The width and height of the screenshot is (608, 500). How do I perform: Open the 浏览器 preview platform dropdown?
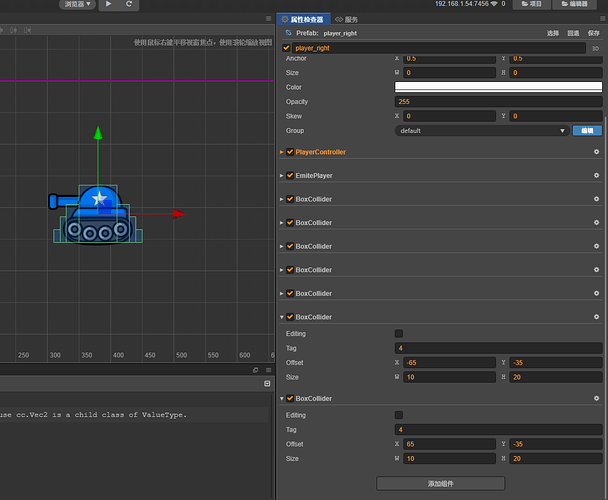point(77,5)
